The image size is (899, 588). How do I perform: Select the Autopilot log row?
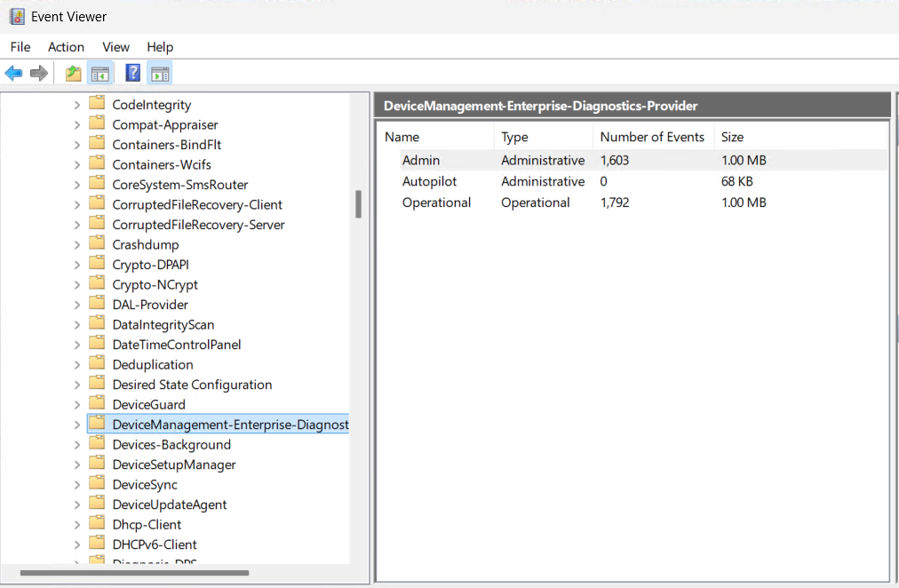pyautogui.click(x=632, y=181)
